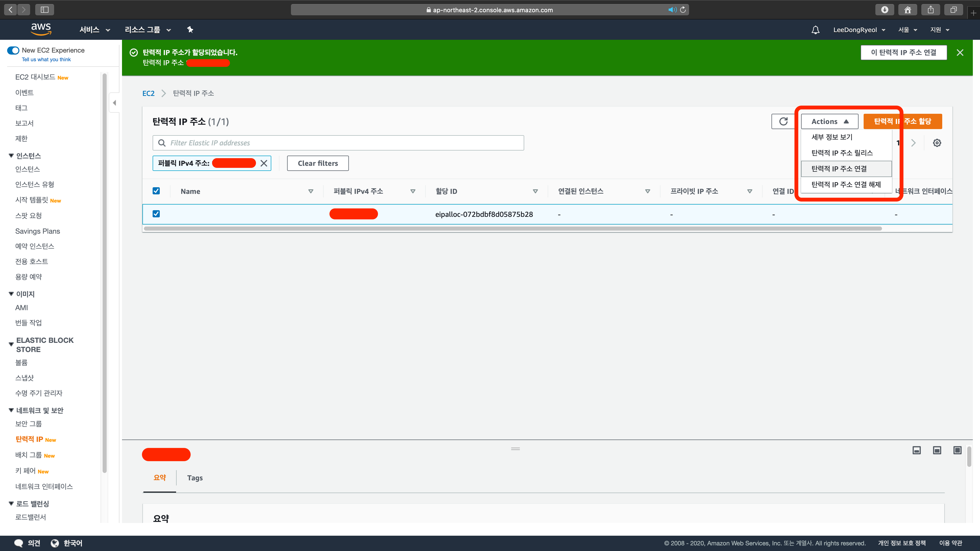Click the table horizontal scrollbar

pyautogui.click(x=513, y=229)
